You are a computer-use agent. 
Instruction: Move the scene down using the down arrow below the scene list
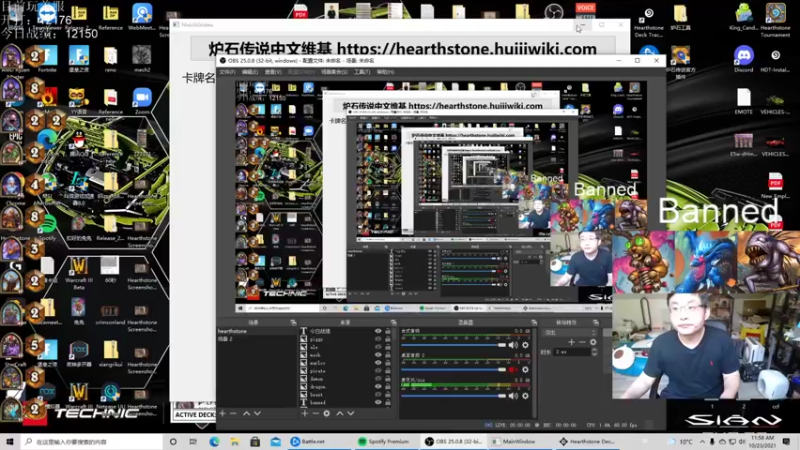[257, 413]
